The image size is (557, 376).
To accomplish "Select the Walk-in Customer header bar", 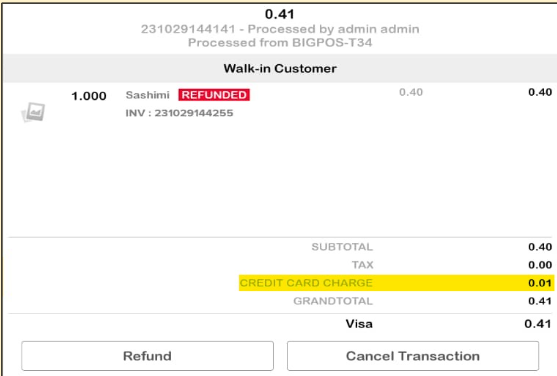I will coord(280,68).
